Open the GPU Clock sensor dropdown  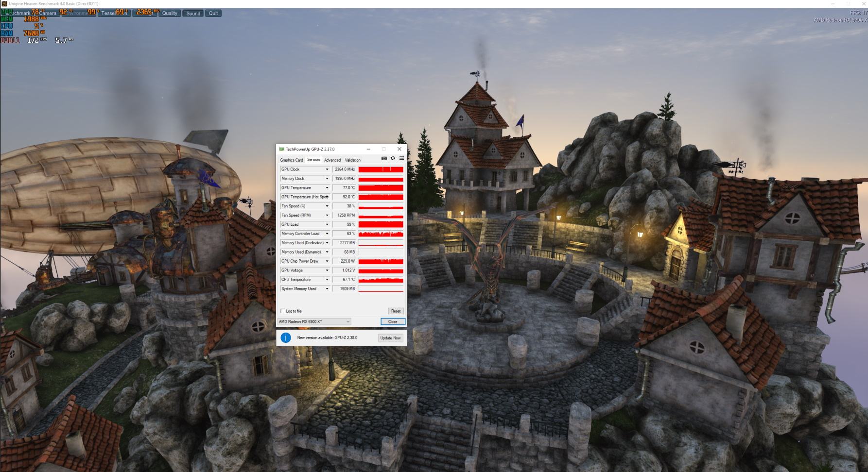327,169
